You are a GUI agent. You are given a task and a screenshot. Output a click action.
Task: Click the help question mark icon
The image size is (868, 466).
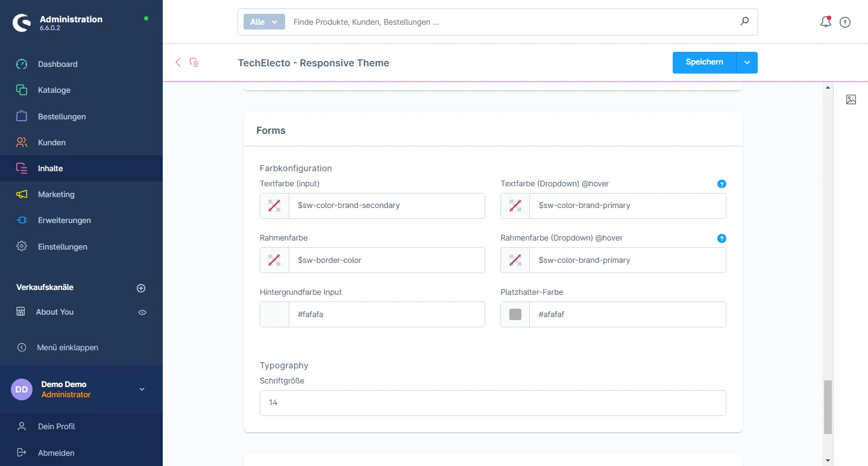(x=845, y=22)
